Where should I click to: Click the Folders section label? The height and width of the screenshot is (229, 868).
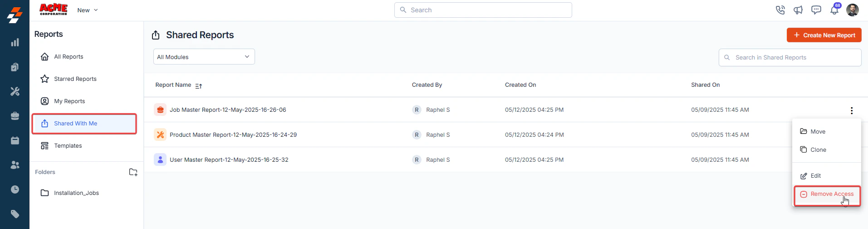[x=45, y=172]
